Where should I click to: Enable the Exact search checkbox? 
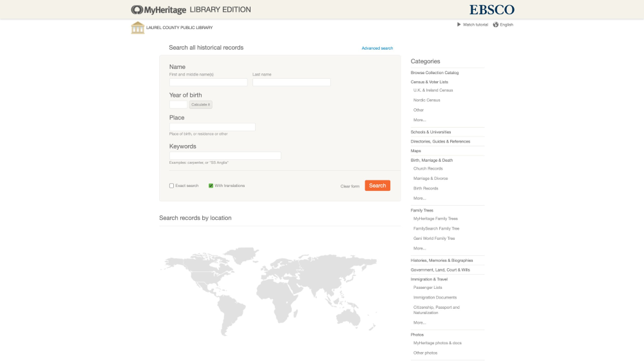(x=172, y=186)
